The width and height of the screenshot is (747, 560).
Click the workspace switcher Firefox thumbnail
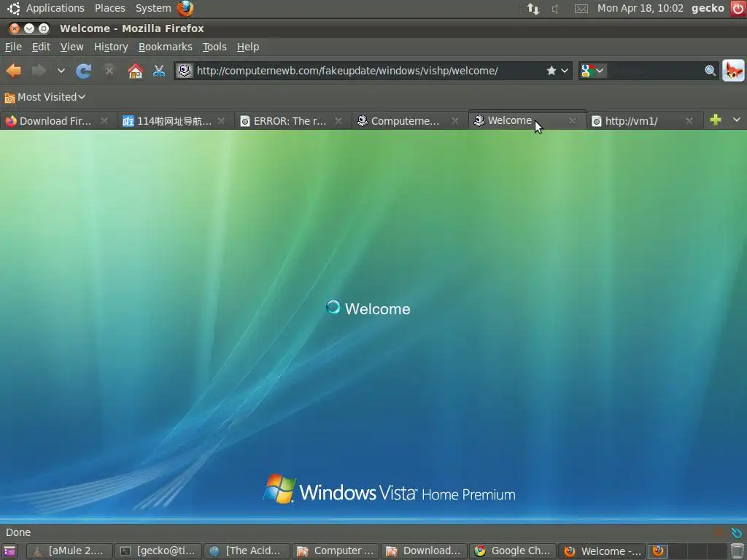click(658, 551)
